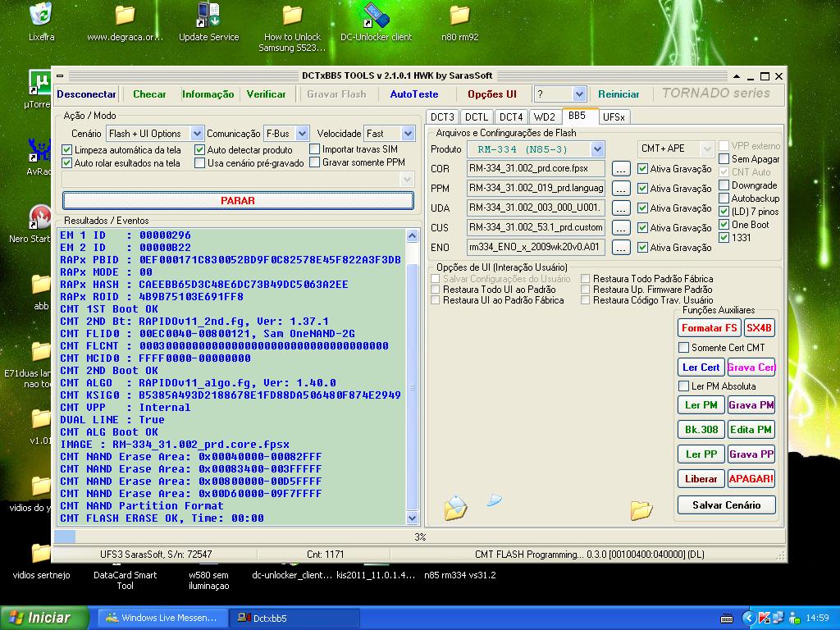840x630 pixels.
Task: Click Formatar FS button
Action: point(710,328)
